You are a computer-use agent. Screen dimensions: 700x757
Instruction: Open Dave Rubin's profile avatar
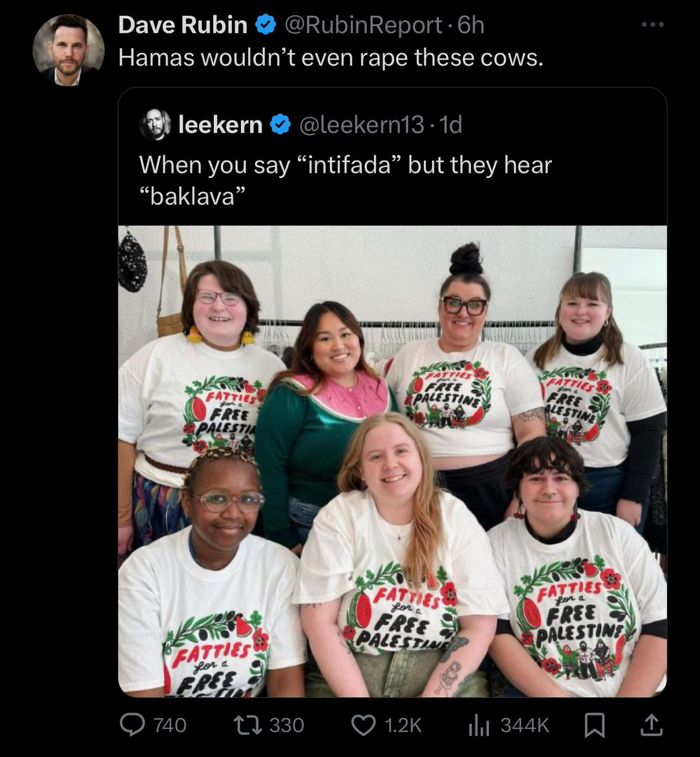pyautogui.click(x=68, y=50)
